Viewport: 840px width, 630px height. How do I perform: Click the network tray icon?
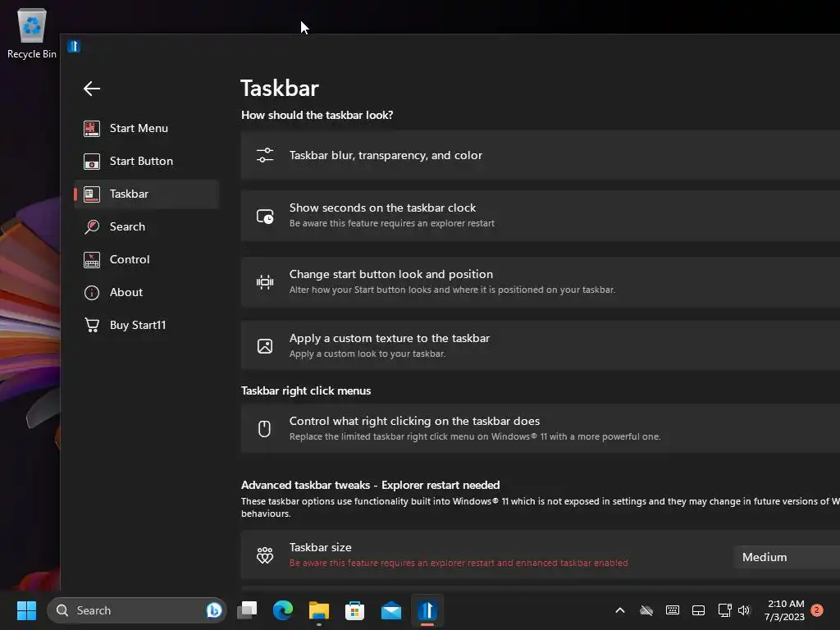point(724,610)
